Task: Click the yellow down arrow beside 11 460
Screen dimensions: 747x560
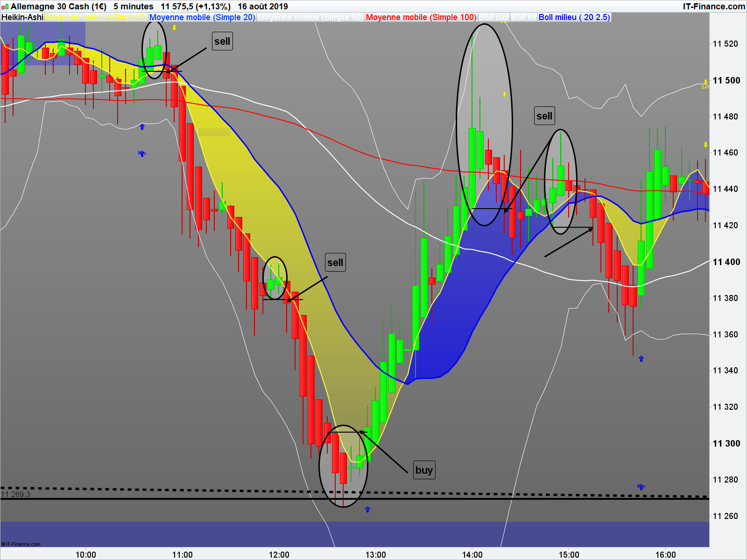Action: (x=705, y=145)
